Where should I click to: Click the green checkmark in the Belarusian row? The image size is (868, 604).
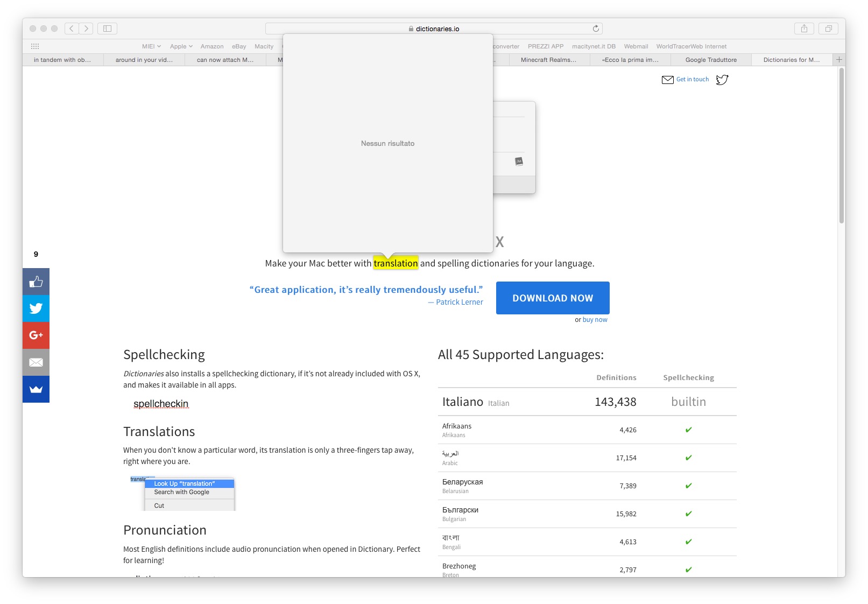coord(688,486)
